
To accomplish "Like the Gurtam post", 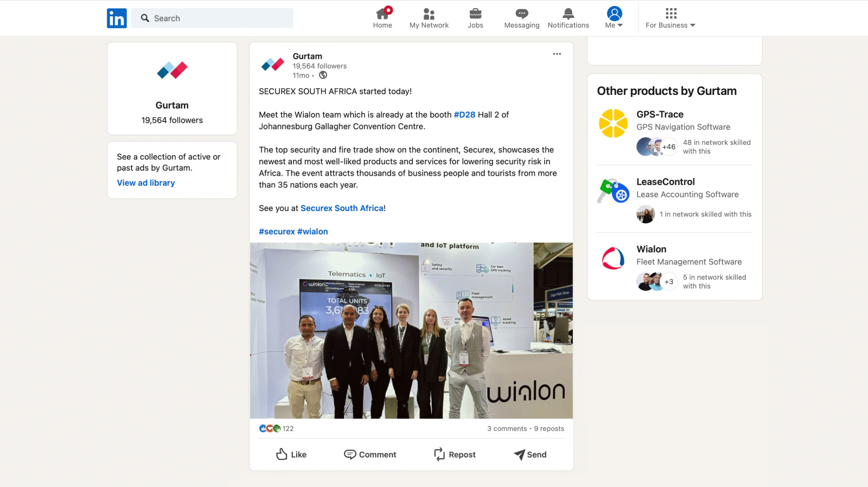I will click(x=291, y=454).
